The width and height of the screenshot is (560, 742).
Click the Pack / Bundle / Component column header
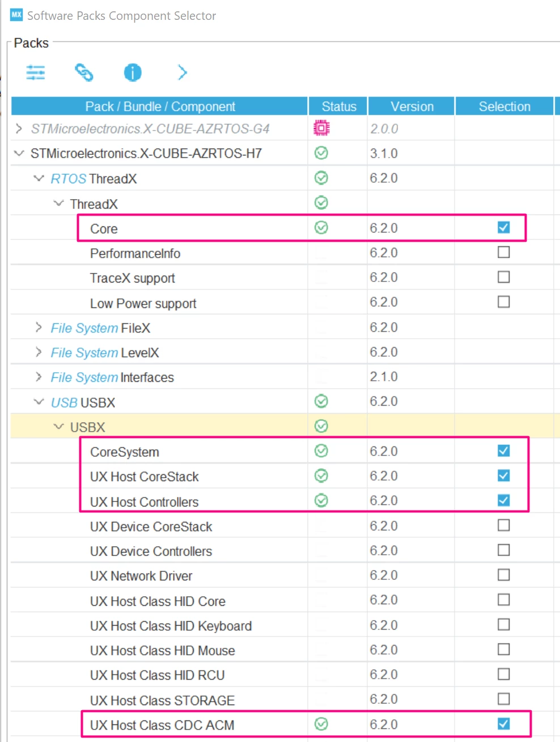(160, 106)
